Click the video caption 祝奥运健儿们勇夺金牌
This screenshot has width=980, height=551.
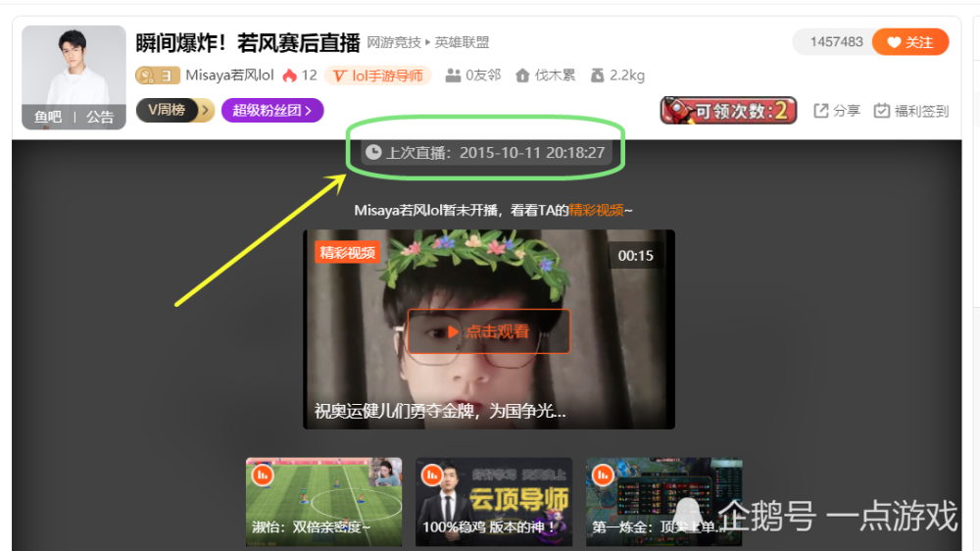coord(440,411)
